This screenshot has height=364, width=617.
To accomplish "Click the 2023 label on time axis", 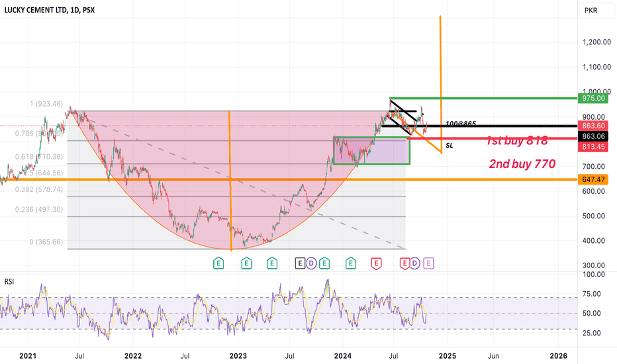I will (238, 356).
